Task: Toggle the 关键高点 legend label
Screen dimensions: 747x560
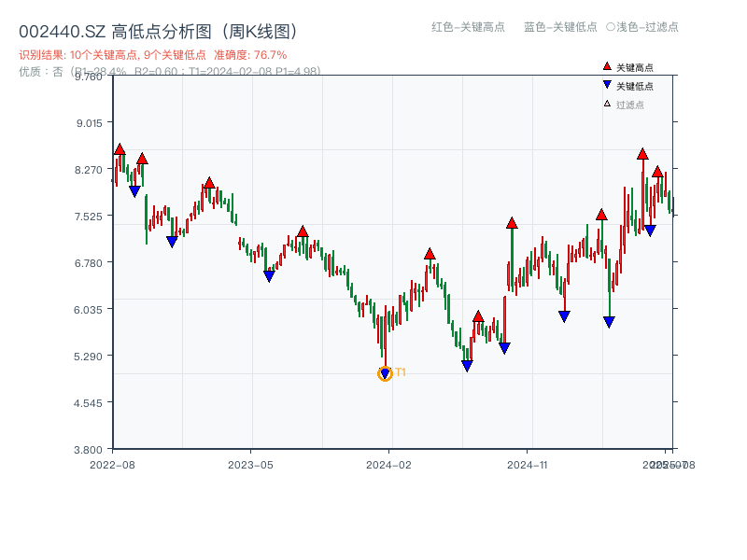Action: [635, 67]
